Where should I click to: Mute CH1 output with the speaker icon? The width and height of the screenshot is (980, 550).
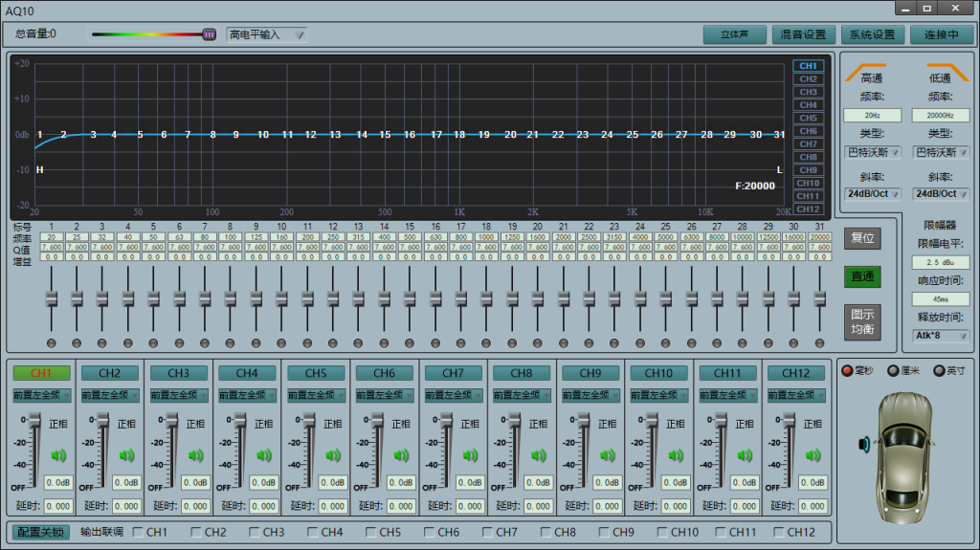pyautogui.click(x=58, y=455)
